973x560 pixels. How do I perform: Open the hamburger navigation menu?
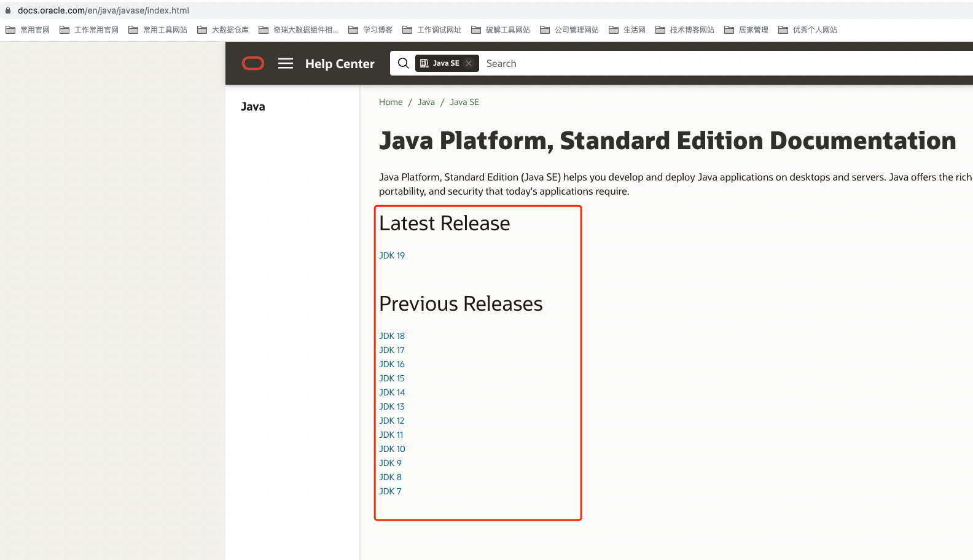[x=286, y=63]
